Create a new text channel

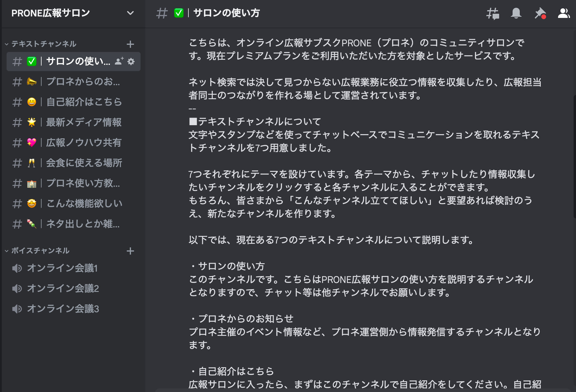click(x=130, y=44)
